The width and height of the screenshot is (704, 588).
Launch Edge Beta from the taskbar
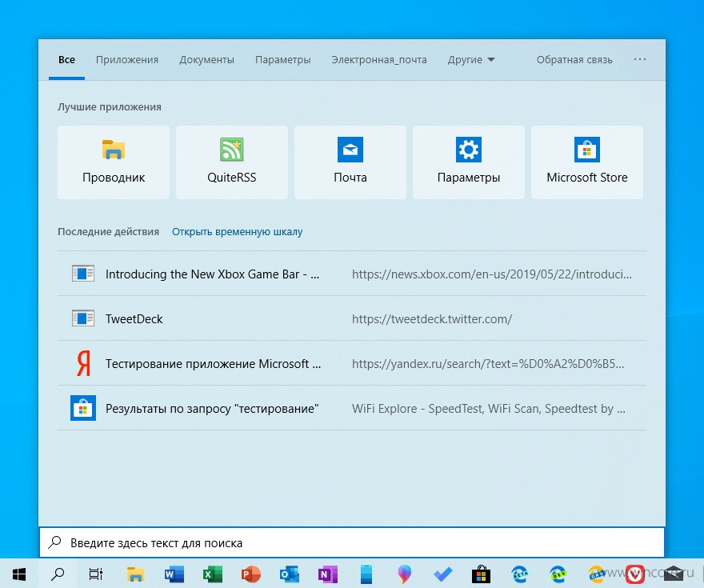point(520,574)
